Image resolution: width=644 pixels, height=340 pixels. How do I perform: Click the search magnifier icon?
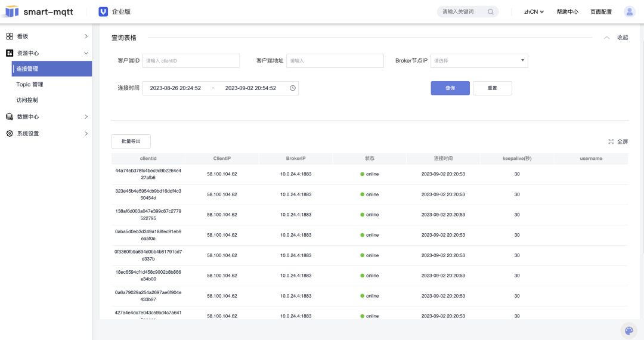[491, 11]
